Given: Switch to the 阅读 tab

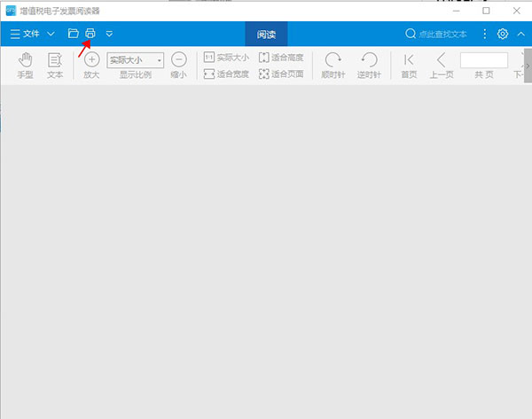Looking at the screenshot, I should coord(266,34).
